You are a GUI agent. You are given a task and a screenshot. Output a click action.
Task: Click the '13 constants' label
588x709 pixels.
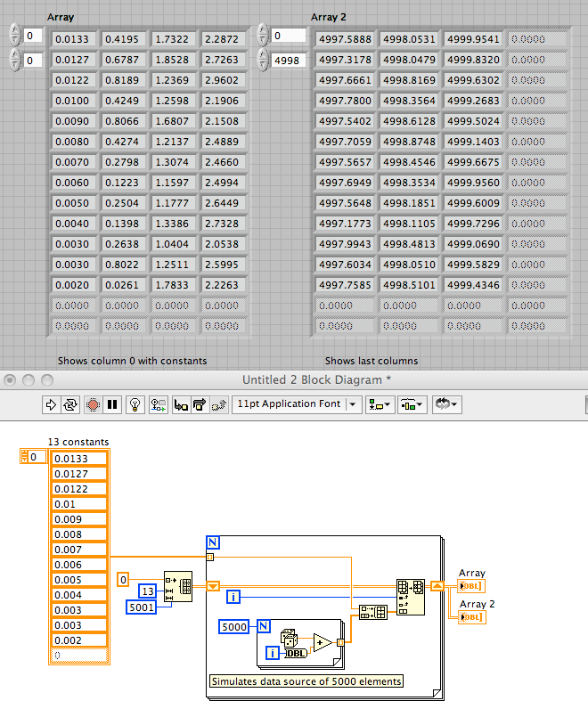[x=78, y=442]
